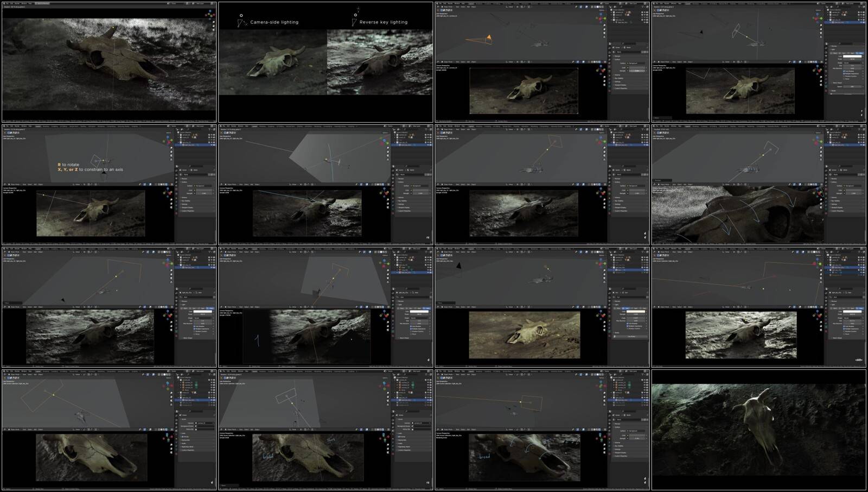Select the Camera-side versus Reverse key lighting thumbnail
The image size is (868, 492).
[x=325, y=62]
